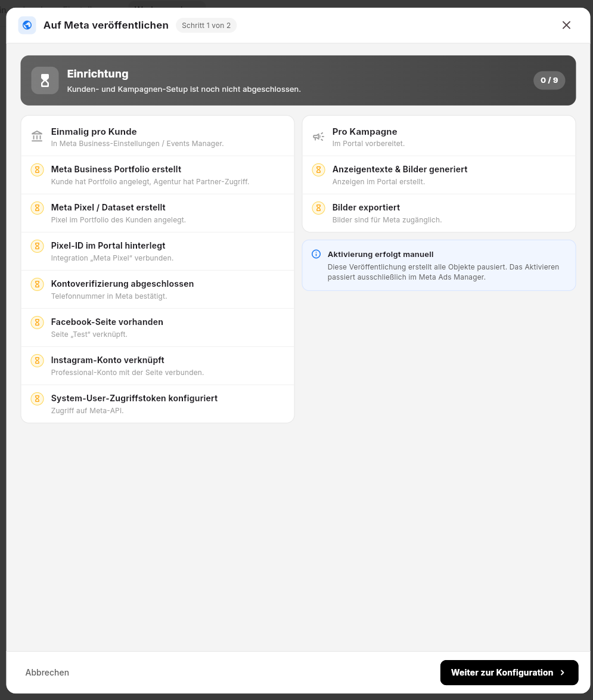Click pending icon for Meta Pixel / Dataset erstellt
This screenshot has height=700, width=593.
[37, 208]
